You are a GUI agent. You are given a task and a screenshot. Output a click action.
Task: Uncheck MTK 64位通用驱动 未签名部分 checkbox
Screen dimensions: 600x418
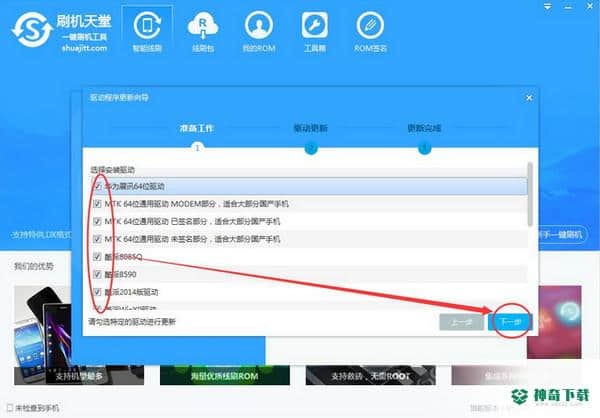(x=97, y=239)
